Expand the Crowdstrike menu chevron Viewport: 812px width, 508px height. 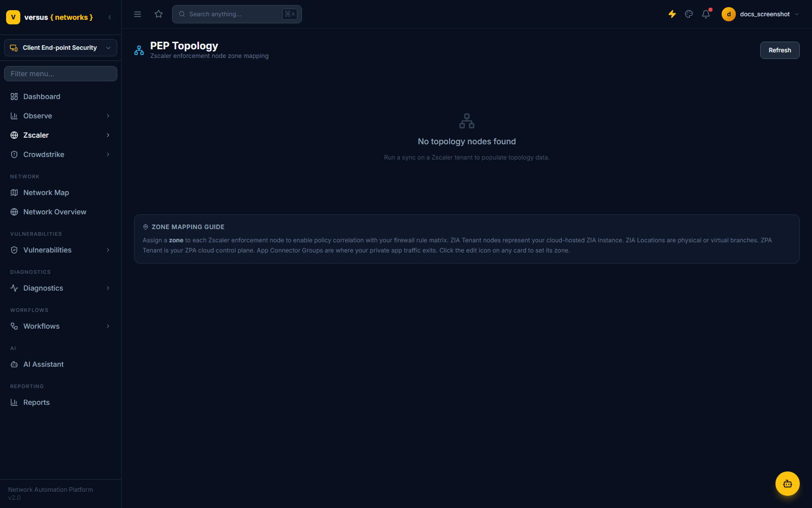tap(108, 154)
